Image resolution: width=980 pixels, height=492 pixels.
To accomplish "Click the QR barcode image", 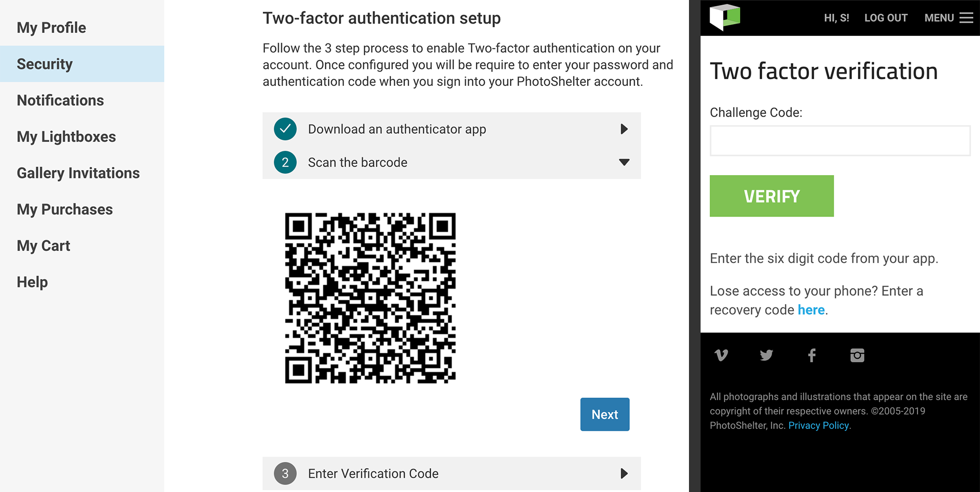I will pos(371,298).
